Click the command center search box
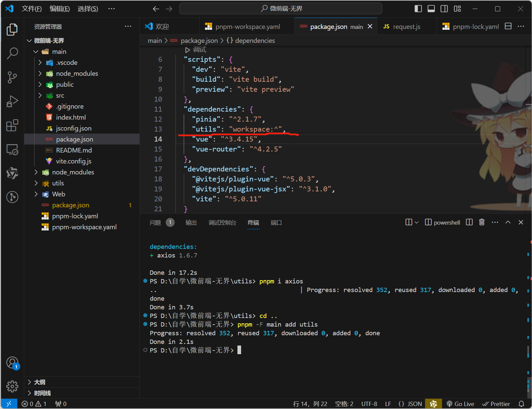 click(x=281, y=9)
